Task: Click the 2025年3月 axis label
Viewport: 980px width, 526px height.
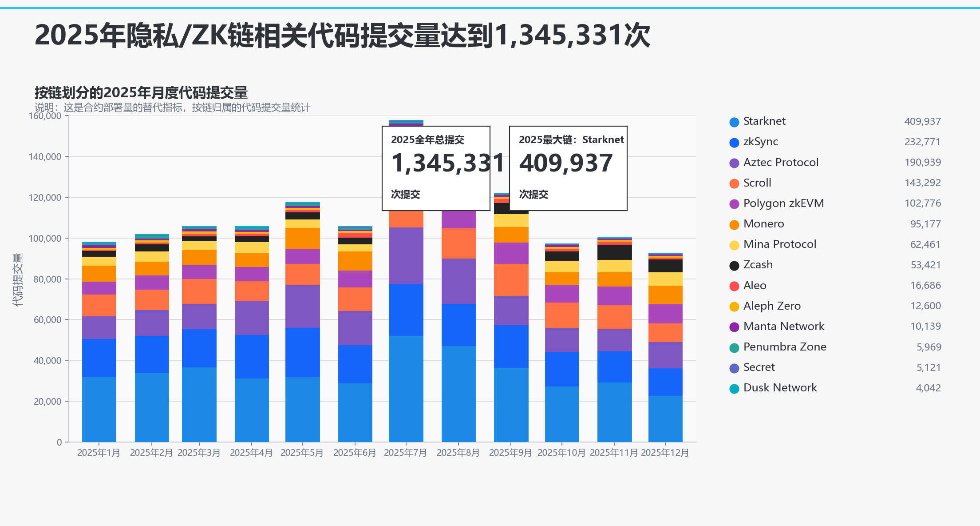Action: pyautogui.click(x=199, y=453)
